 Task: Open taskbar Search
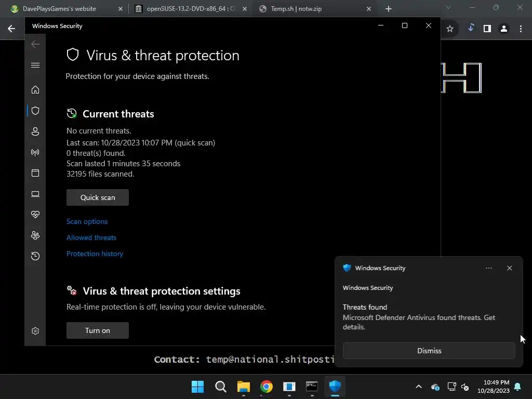(220, 387)
